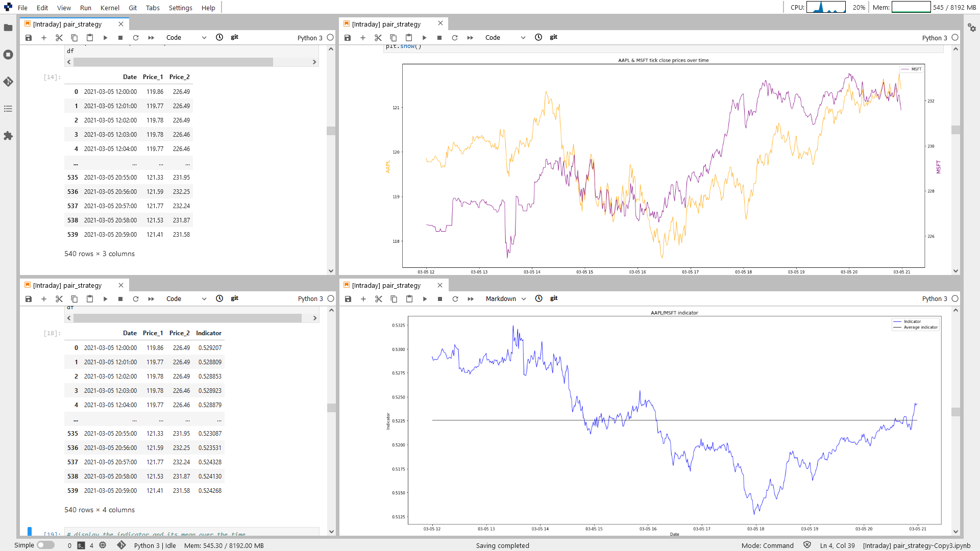Open the table of contents sidebar icon
This screenshot has width=980, height=551.
[x=8, y=109]
